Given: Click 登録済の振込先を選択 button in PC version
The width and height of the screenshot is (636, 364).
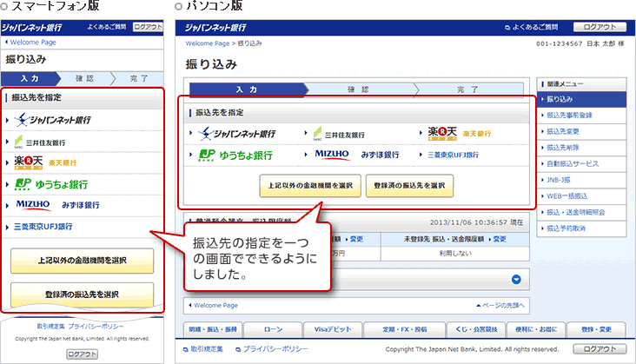Looking at the screenshot, I should [x=408, y=186].
